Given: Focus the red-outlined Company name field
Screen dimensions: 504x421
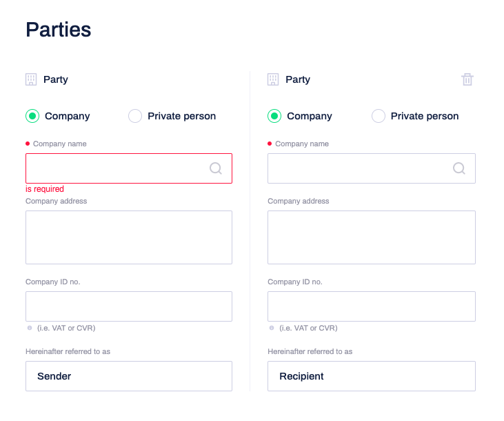Looking at the screenshot, I should 129,168.
